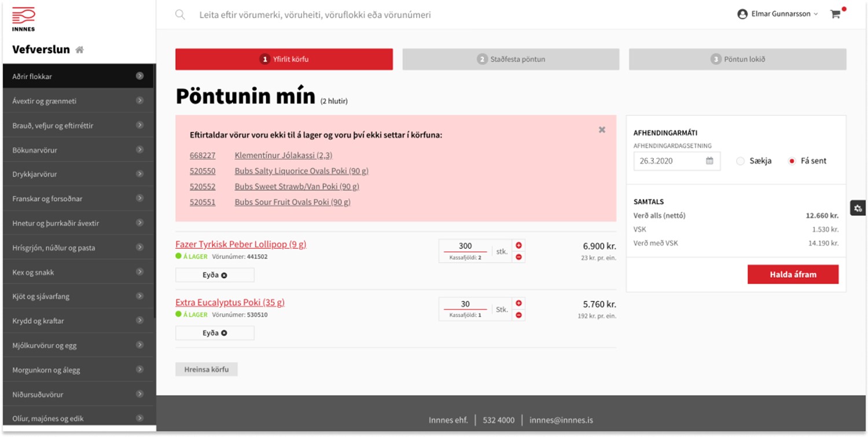This screenshot has height=437, width=868.
Task: Expand Olíur, majónes og edik arrow
Action: pos(139,418)
